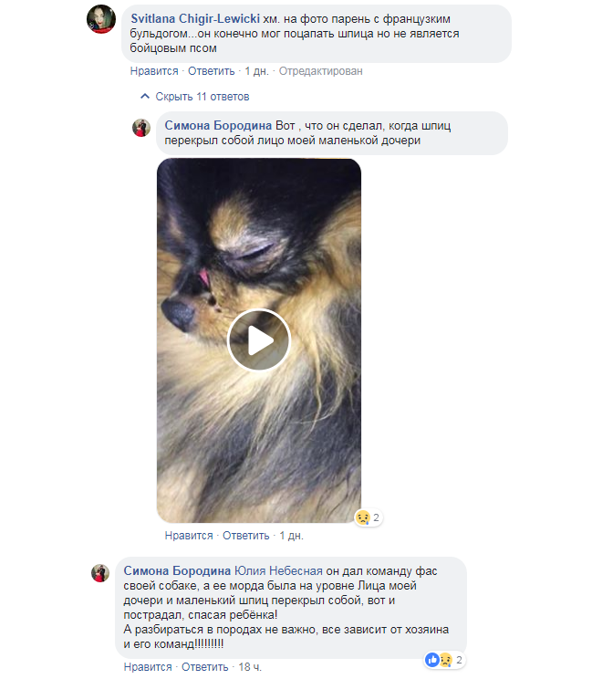The image size is (592, 700).
Task: Click the Svitlana Chigir-Lewicki name link
Action: pos(195,19)
